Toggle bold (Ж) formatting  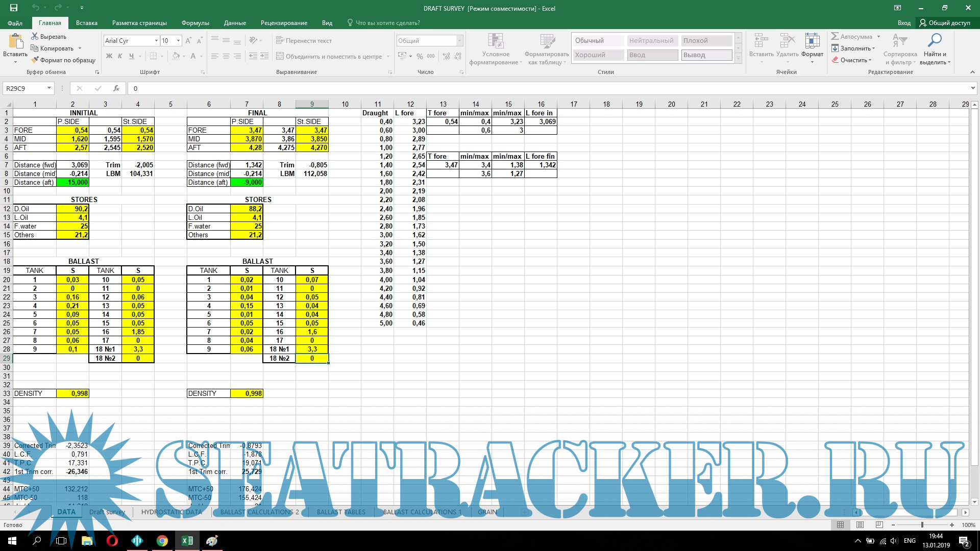pos(109,56)
